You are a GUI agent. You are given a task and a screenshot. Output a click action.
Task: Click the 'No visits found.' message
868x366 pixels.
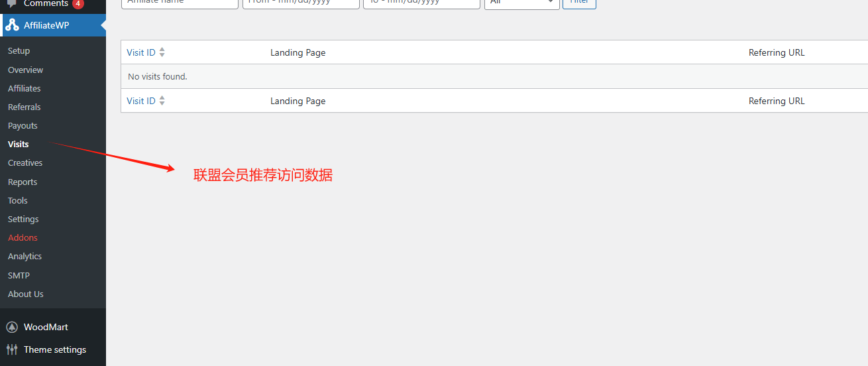[158, 76]
